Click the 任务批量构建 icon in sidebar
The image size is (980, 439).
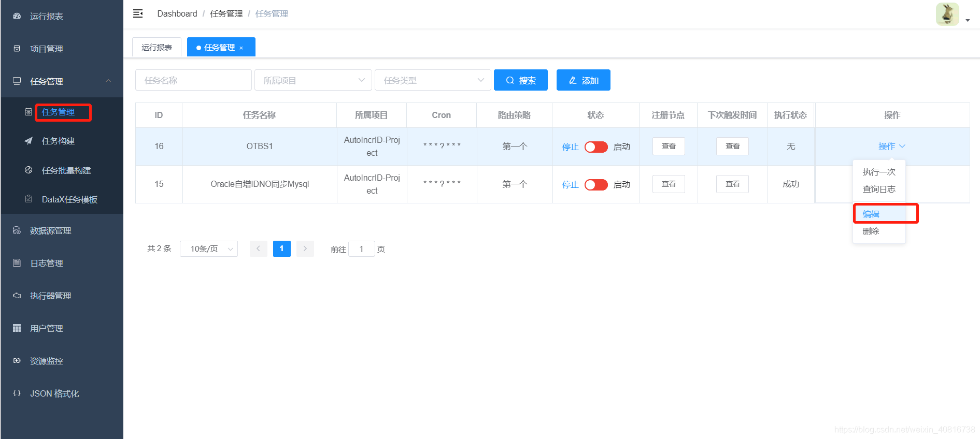click(x=29, y=170)
